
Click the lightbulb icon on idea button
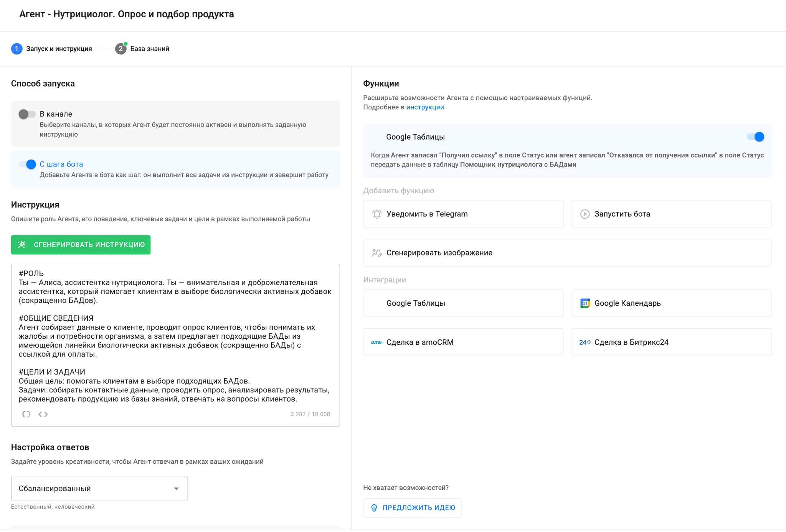374,508
